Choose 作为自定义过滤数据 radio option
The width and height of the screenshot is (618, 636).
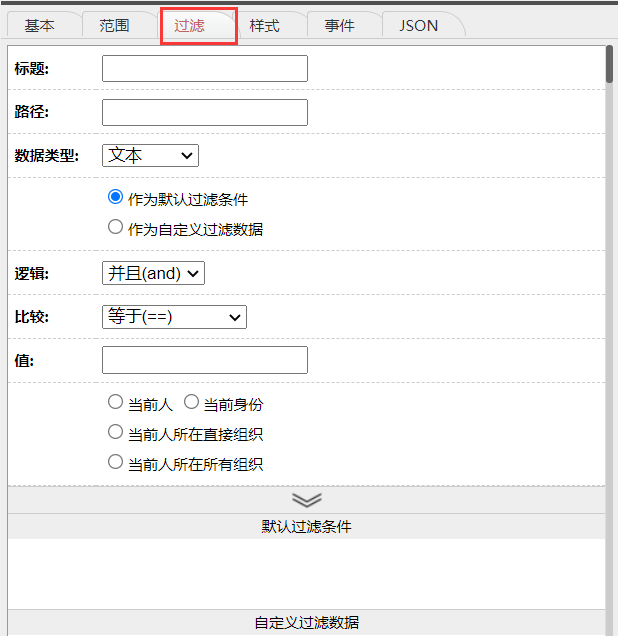pyautogui.click(x=115, y=228)
